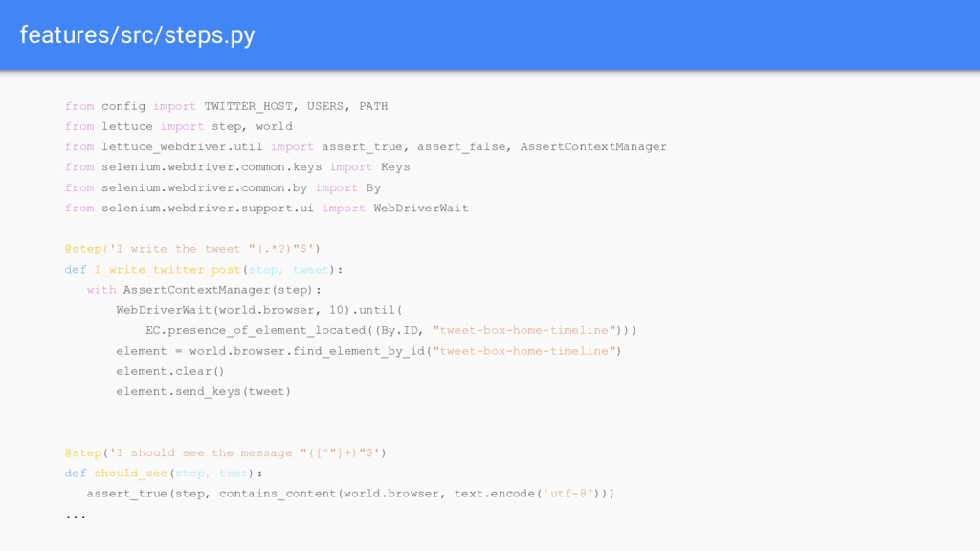The width and height of the screenshot is (980, 551).
Task: Click the TWITTER_HOST import name
Action: pyautogui.click(x=248, y=106)
